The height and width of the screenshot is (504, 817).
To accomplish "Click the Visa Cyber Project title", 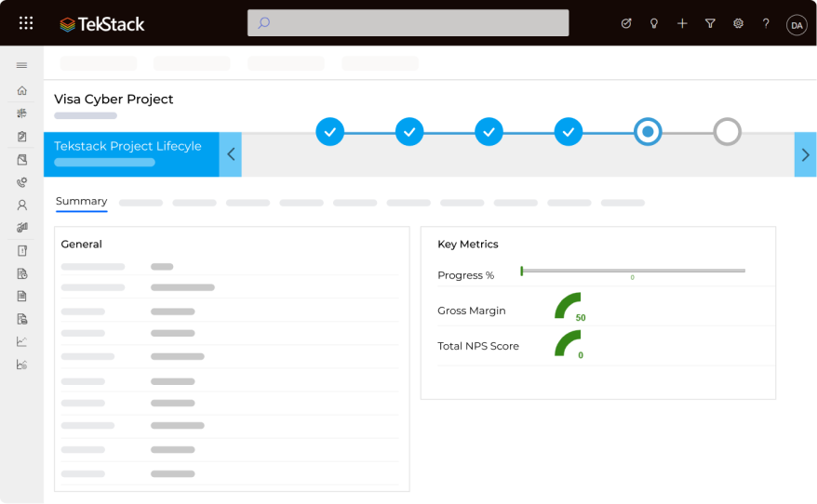I will (114, 99).
